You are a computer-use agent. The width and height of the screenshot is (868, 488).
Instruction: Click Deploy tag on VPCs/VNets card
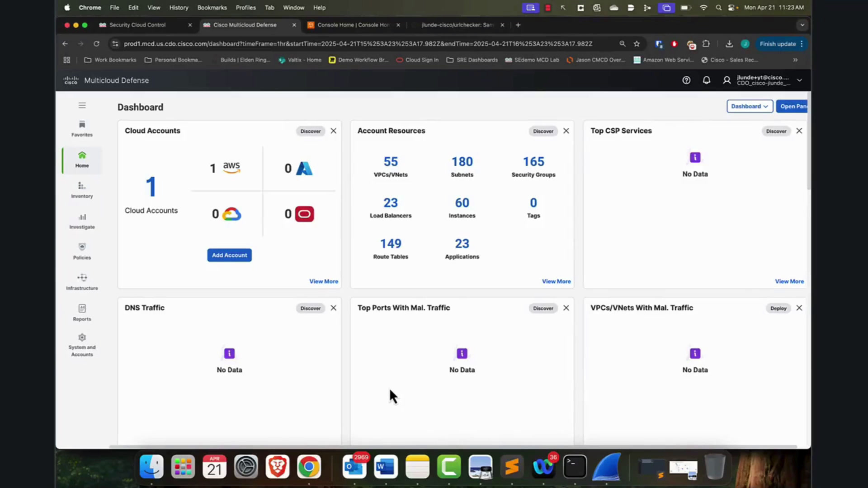pyautogui.click(x=778, y=308)
